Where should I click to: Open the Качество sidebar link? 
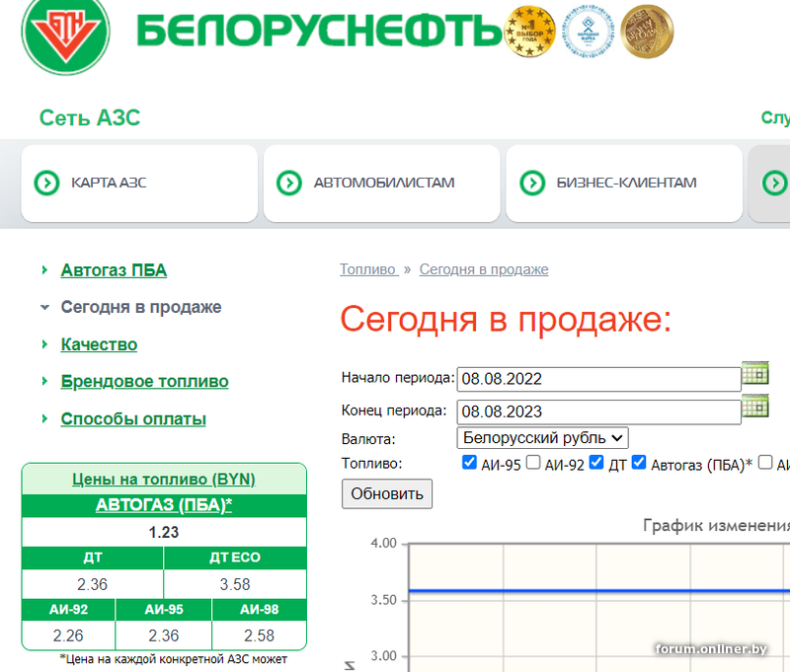[x=99, y=344]
